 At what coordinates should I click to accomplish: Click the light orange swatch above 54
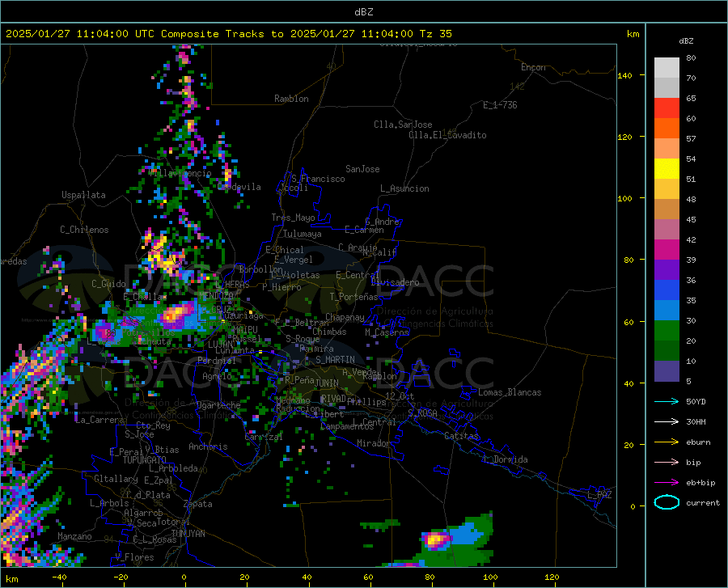[667, 149]
